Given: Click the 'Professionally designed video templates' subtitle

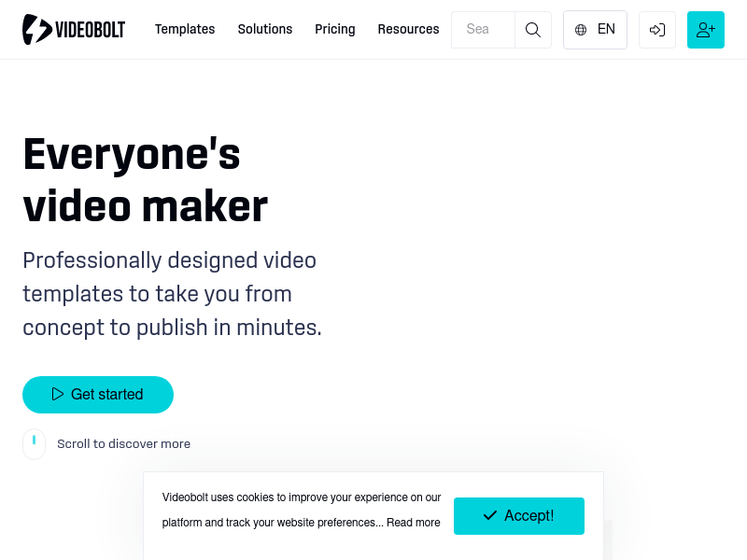Looking at the screenshot, I should pos(172,294).
